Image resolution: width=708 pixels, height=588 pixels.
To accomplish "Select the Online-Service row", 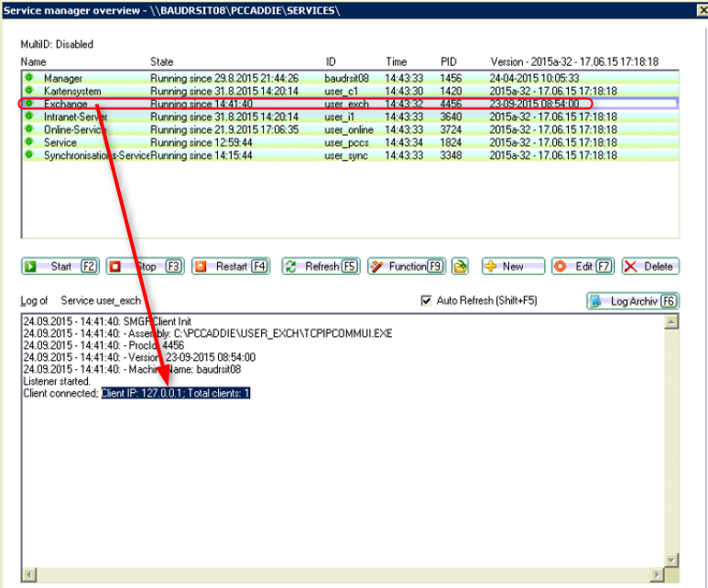I will tap(73, 130).
